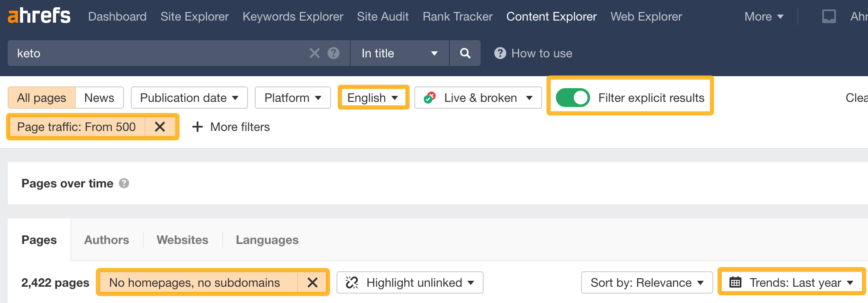Screen dimensions: 868x303
Task: Open Site Explorer
Action: pyautogui.click(x=195, y=16)
